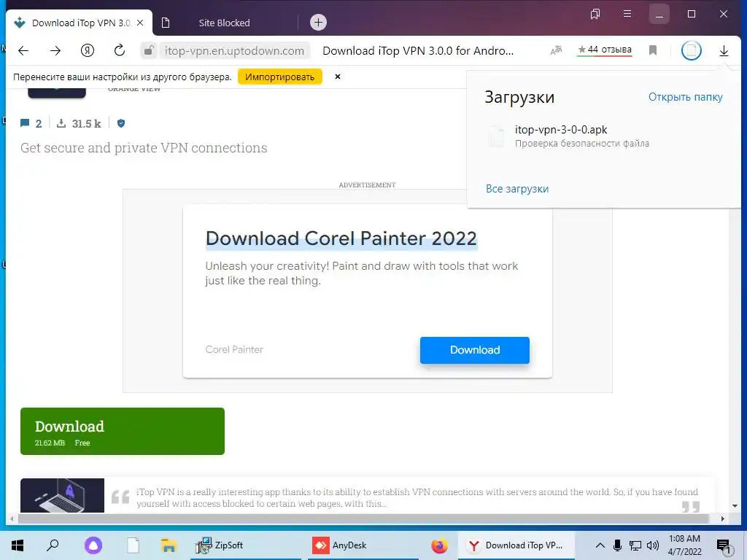
Task: Click the Все загрузки link
Action: [517, 189]
